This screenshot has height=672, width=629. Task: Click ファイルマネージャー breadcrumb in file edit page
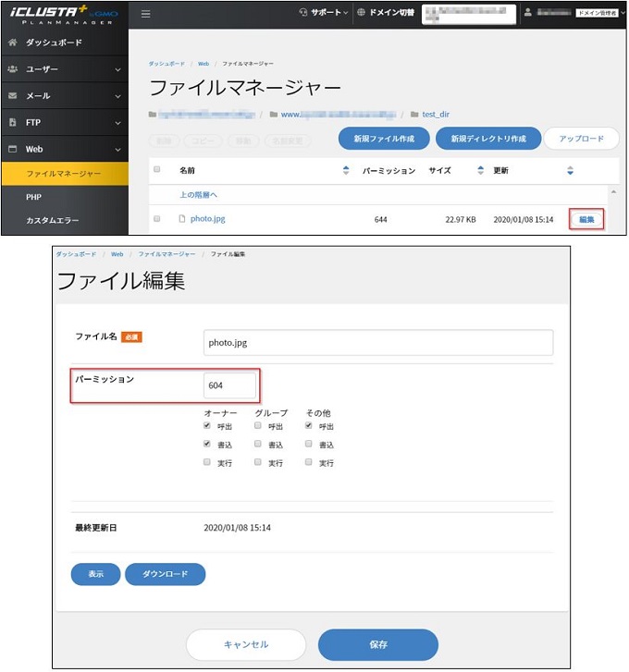click(166, 254)
